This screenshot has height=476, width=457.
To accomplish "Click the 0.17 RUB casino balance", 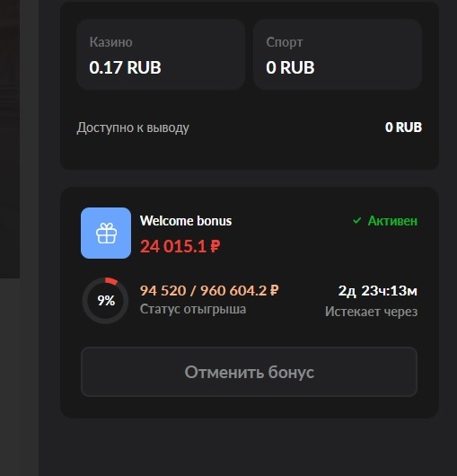I will (x=125, y=67).
